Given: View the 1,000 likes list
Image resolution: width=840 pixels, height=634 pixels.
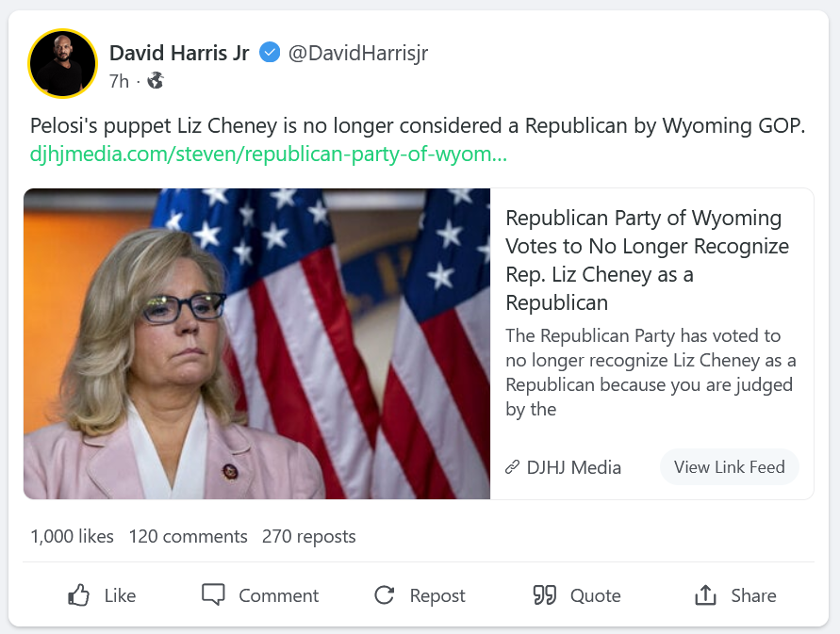Looking at the screenshot, I should (72, 537).
